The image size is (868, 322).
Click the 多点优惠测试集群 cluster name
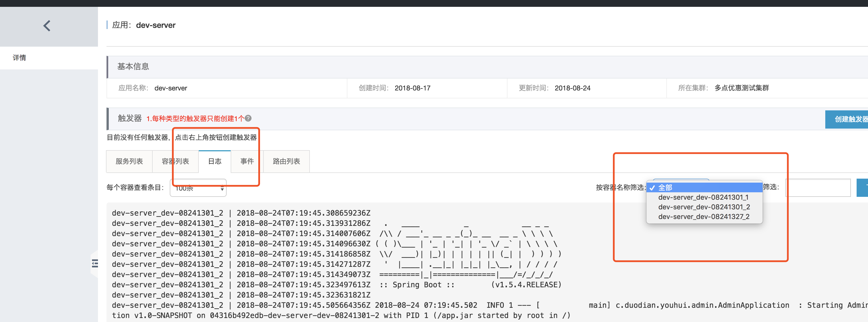pyautogui.click(x=741, y=88)
